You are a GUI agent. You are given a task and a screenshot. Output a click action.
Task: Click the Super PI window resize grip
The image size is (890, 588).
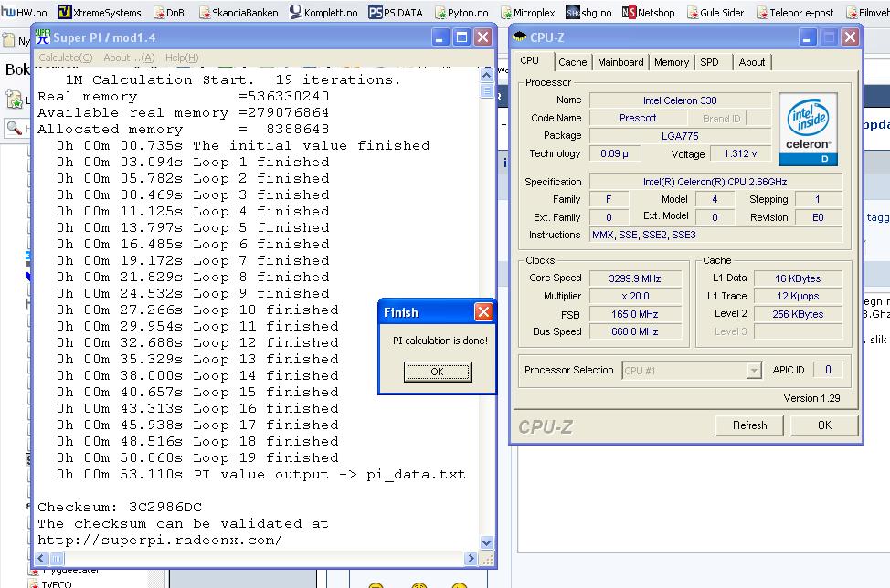487,559
